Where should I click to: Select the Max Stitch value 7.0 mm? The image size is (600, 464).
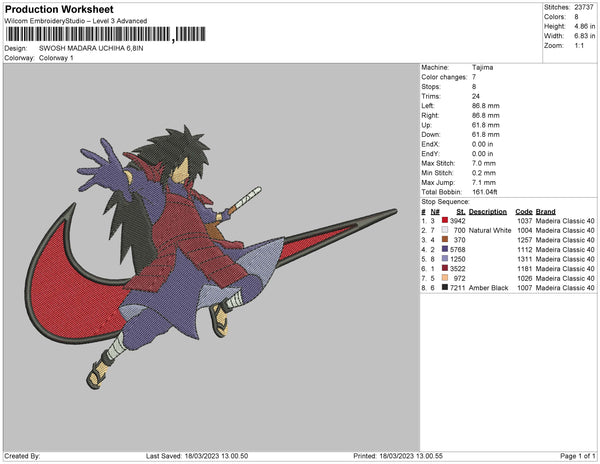(x=484, y=163)
